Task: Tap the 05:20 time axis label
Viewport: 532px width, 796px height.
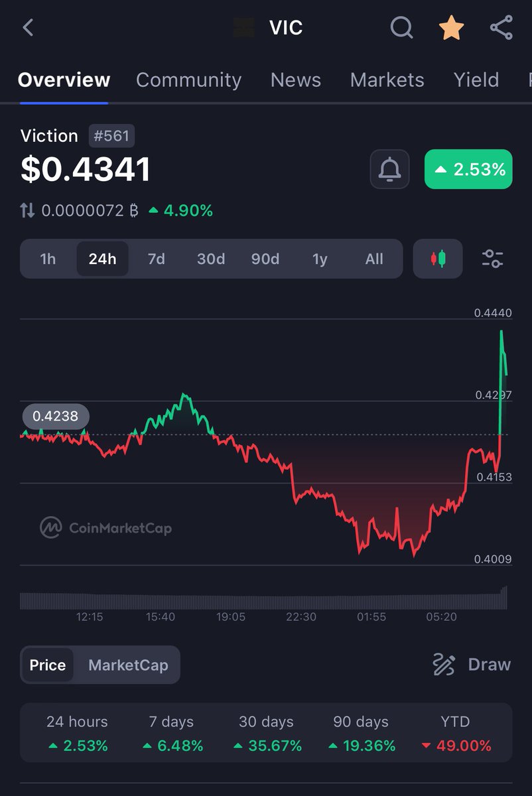Action: pyautogui.click(x=442, y=617)
